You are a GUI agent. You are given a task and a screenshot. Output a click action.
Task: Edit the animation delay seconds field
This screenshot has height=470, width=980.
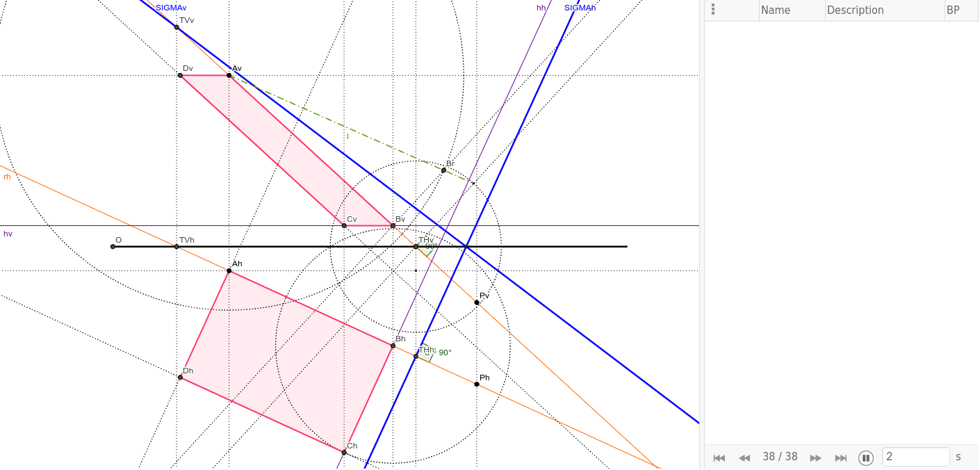(915, 457)
